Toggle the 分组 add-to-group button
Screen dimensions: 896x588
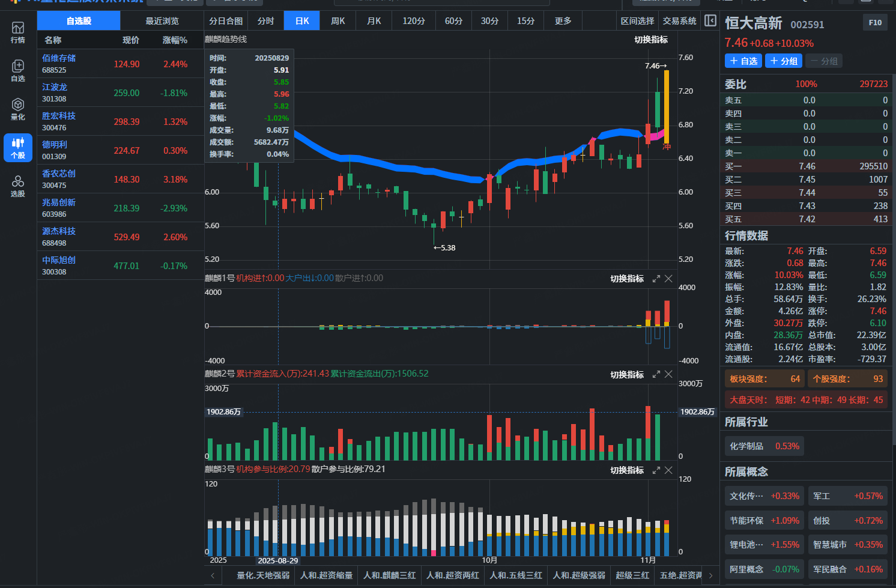784,61
